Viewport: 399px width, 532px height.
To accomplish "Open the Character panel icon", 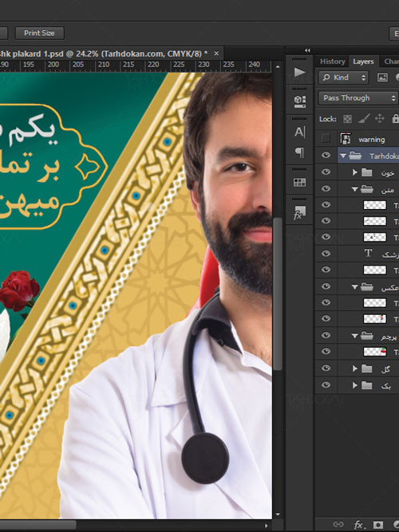I will pos(299,132).
